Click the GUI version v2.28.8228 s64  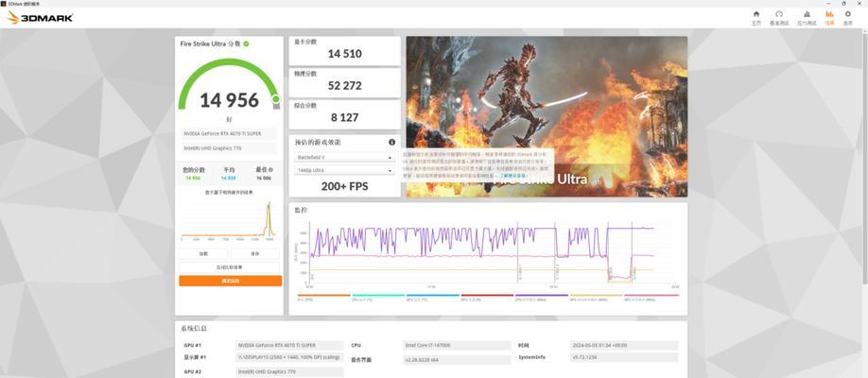click(458, 360)
